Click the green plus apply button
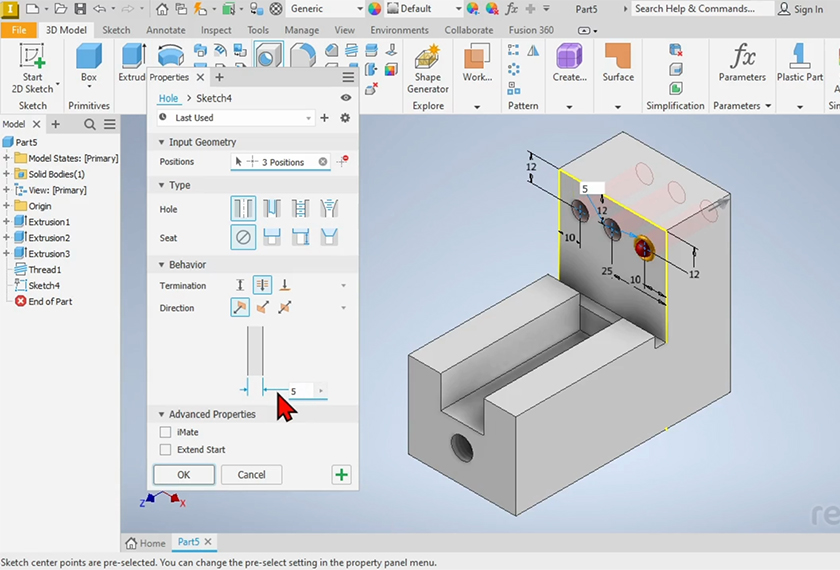 point(342,475)
